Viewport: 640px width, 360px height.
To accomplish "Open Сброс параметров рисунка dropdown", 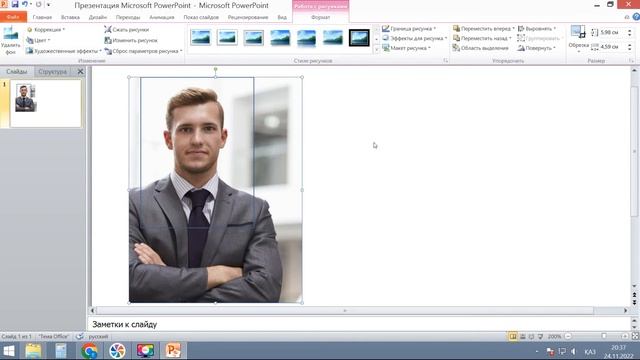I will [x=143, y=51].
